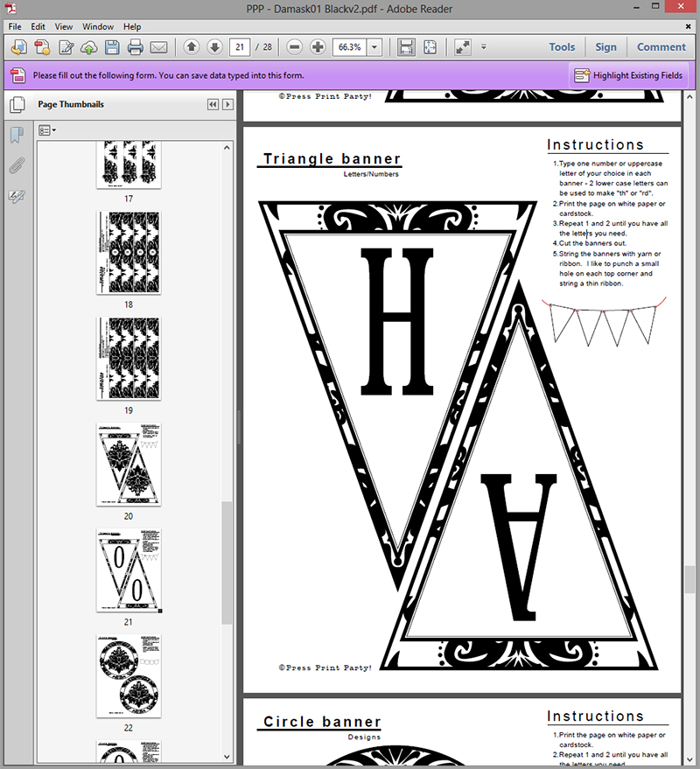Click the letter H banner form field
Viewport: 700px width, 769px height.
pyautogui.click(x=397, y=321)
